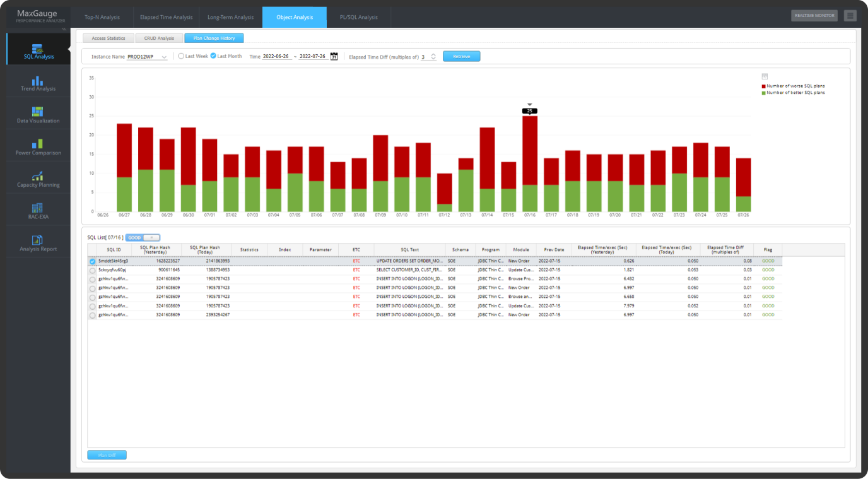
Task: Adjust the Elapsed Time Diff stepper arrows
Action: coord(433,57)
